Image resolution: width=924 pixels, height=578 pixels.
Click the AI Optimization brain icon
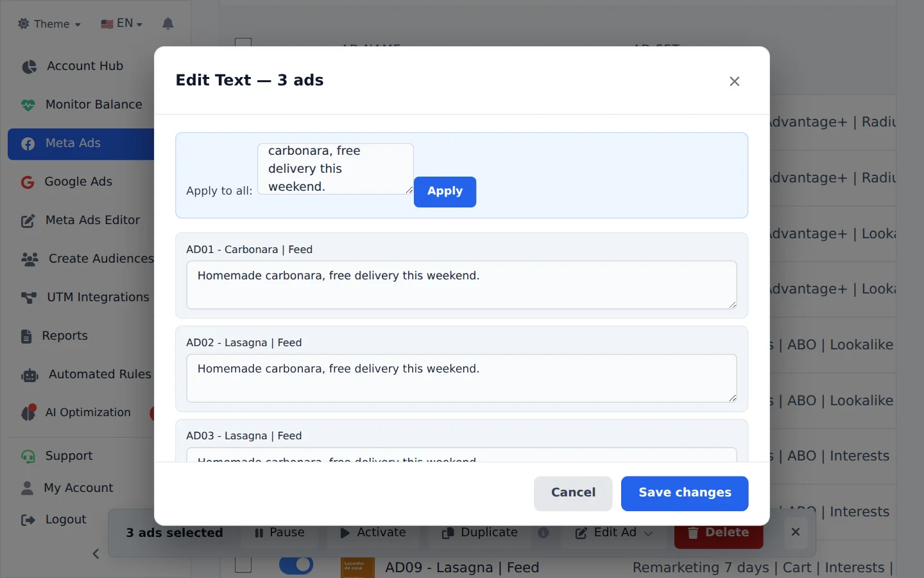click(x=28, y=413)
